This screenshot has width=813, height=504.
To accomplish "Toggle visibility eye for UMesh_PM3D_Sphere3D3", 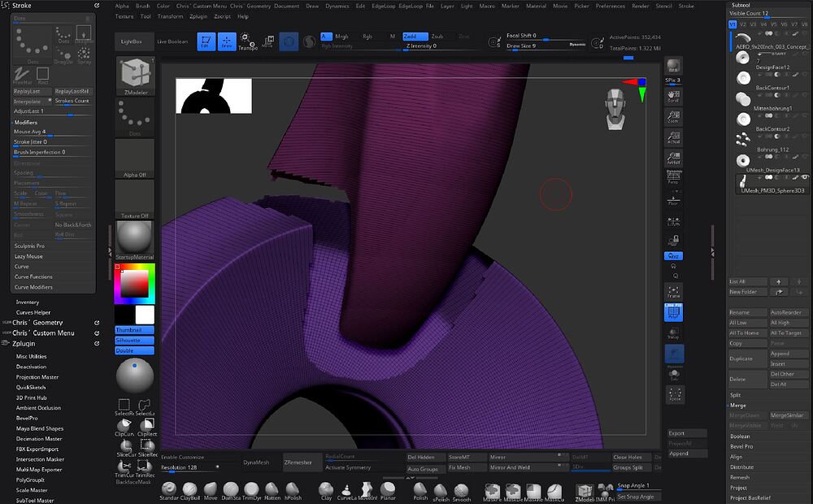I will tap(804, 177).
